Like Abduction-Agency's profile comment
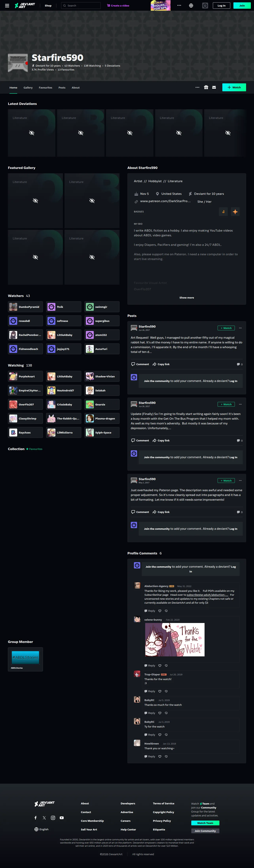The width and height of the screenshot is (254, 868). [160, 611]
